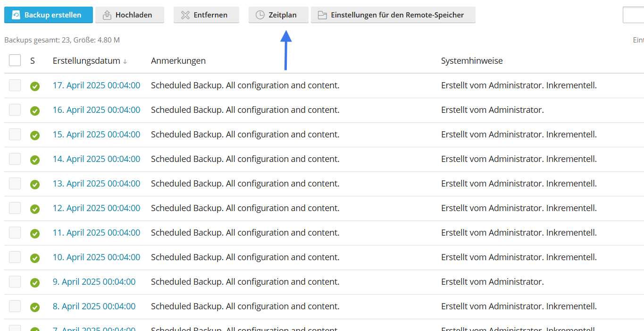Click green status icon for 11. April backup
Viewport: 644px width, 331px height.
35,234
